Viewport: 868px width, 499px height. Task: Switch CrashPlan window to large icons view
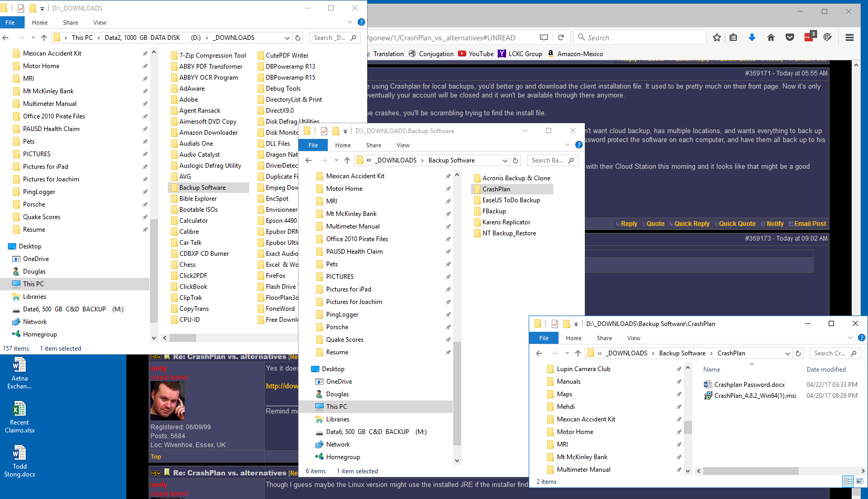[860, 481]
